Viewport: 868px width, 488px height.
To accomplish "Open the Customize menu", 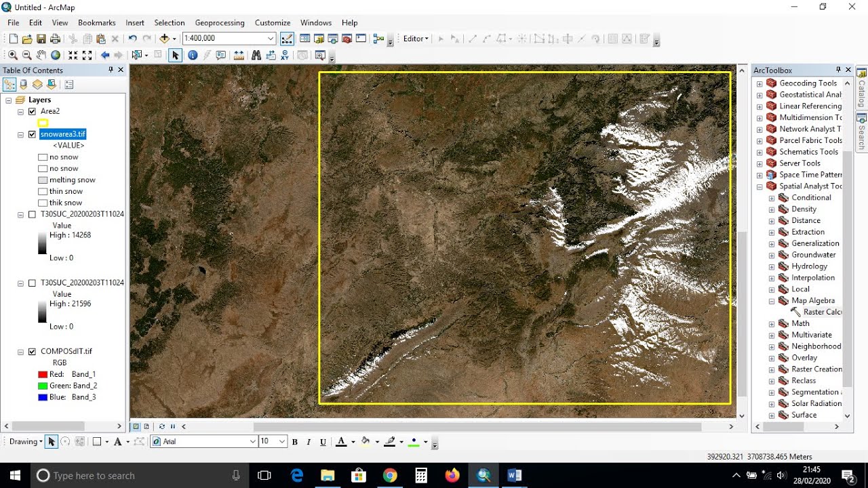I will click(x=272, y=22).
